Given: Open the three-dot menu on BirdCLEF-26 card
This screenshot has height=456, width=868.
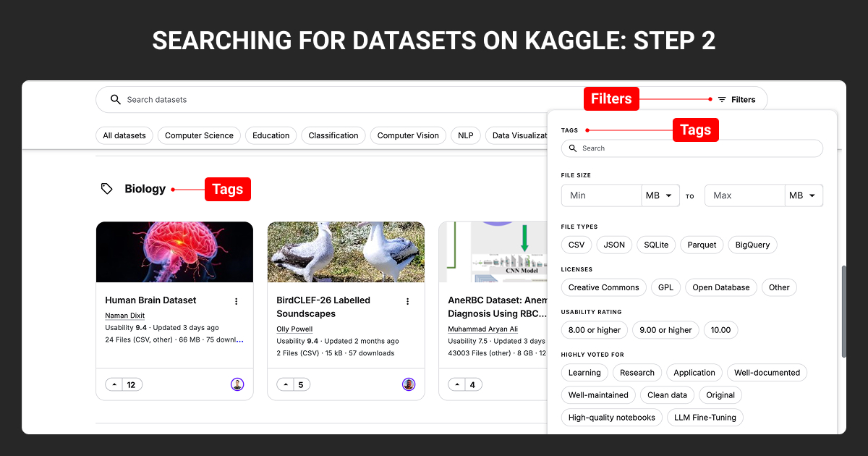Looking at the screenshot, I should [407, 301].
